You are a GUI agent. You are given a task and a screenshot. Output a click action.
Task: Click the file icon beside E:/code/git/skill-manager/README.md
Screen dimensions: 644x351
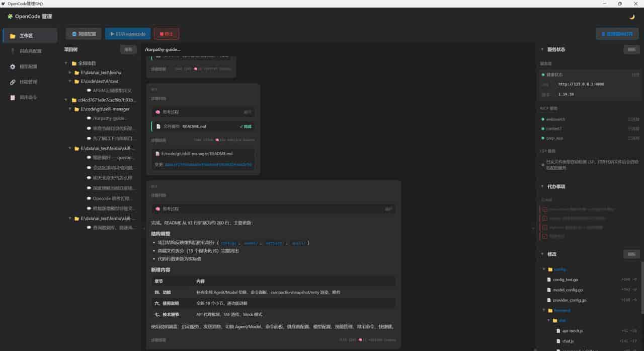pyautogui.click(x=157, y=154)
